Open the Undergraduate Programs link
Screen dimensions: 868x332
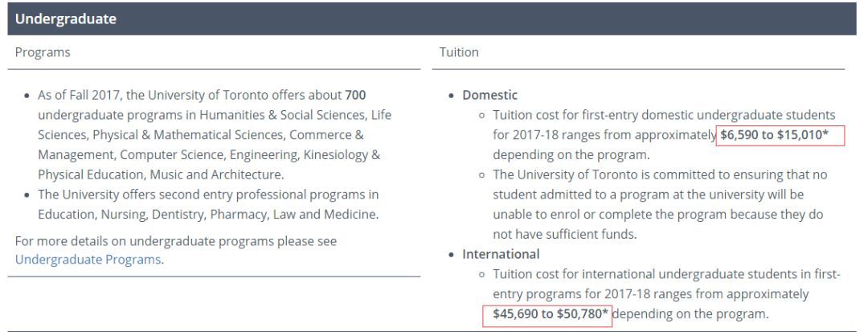[x=89, y=260]
